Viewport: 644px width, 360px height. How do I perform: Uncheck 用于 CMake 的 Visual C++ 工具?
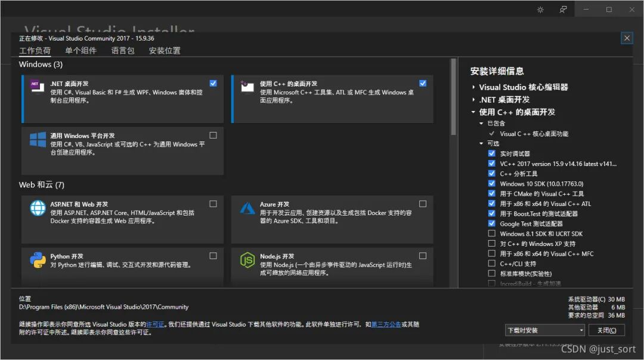point(491,193)
